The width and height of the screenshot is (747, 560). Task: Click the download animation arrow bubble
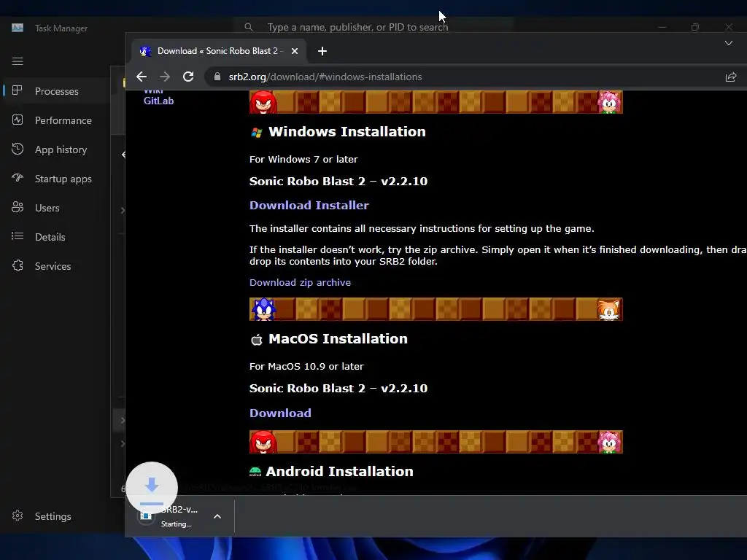click(x=152, y=488)
